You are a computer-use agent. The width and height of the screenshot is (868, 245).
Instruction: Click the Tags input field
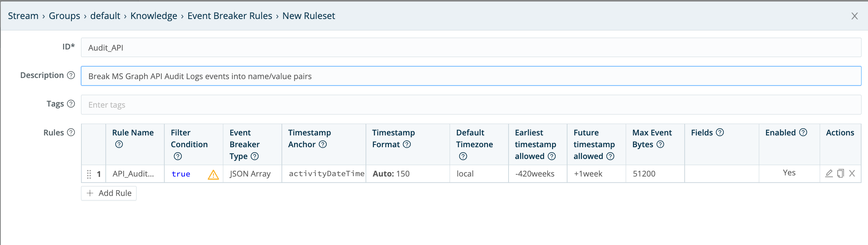(266, 104)
